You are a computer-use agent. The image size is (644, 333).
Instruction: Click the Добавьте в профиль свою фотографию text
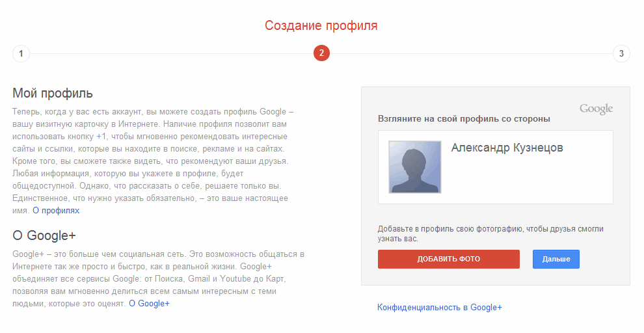tap(490, 233)
